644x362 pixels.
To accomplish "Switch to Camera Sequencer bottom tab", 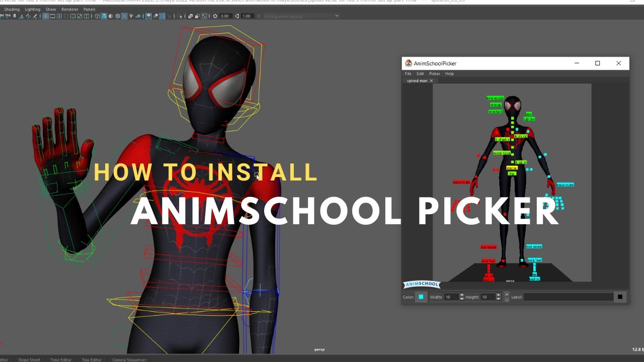I will (x=129, y=359).
